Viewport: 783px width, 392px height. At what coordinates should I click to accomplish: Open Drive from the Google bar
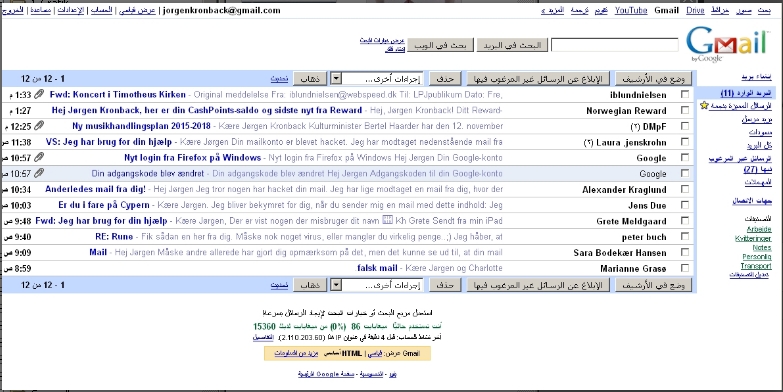point(695,10)
